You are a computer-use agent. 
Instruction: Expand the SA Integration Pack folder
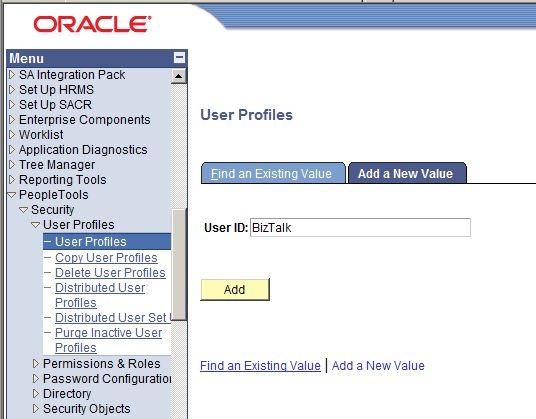[12, 75]
